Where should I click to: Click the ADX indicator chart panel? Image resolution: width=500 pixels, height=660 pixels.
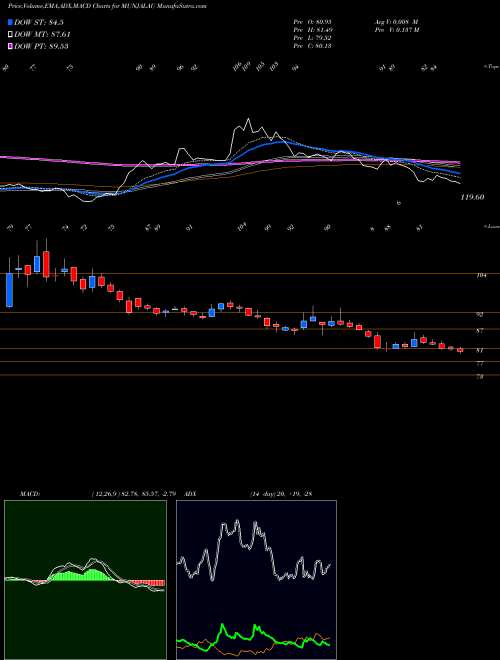coord(256,580)
